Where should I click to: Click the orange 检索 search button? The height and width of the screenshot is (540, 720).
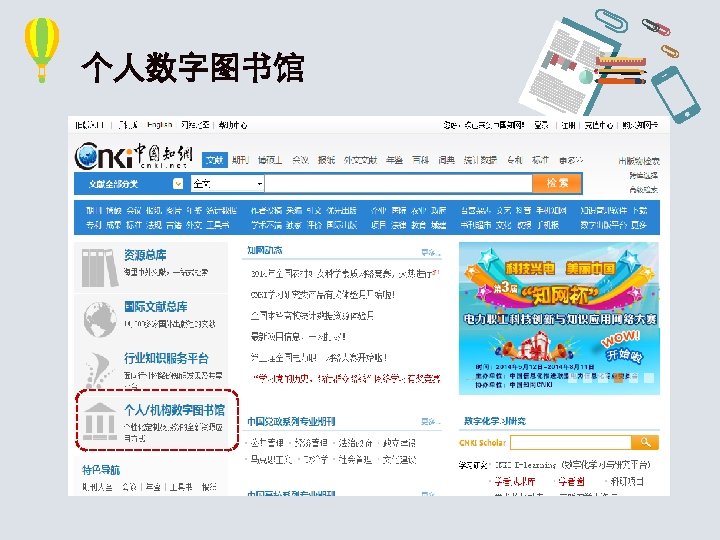(557, 184)
